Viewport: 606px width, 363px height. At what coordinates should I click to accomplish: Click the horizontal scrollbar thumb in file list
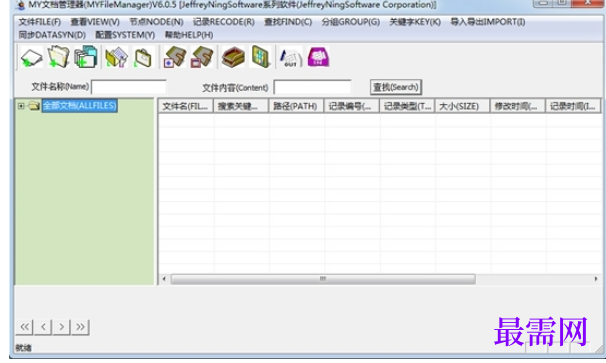(323, 279)
